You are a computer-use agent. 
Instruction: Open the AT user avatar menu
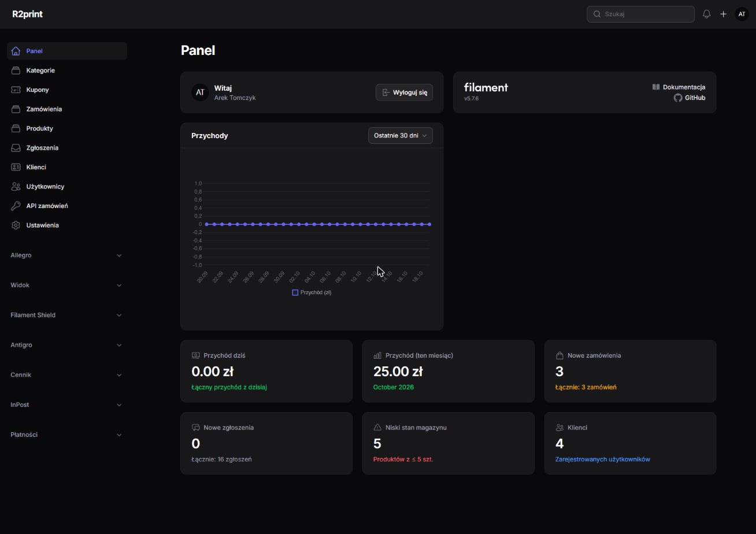tap(742, 14)
